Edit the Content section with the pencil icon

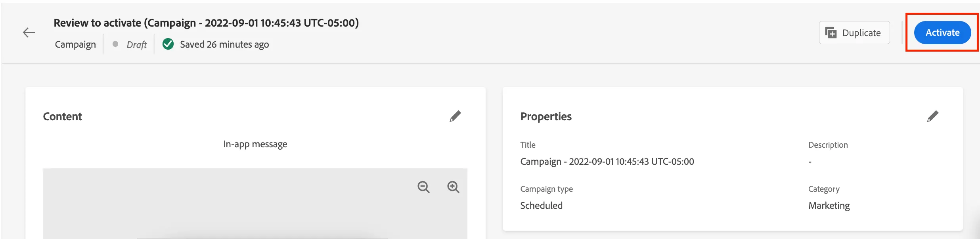455,116
